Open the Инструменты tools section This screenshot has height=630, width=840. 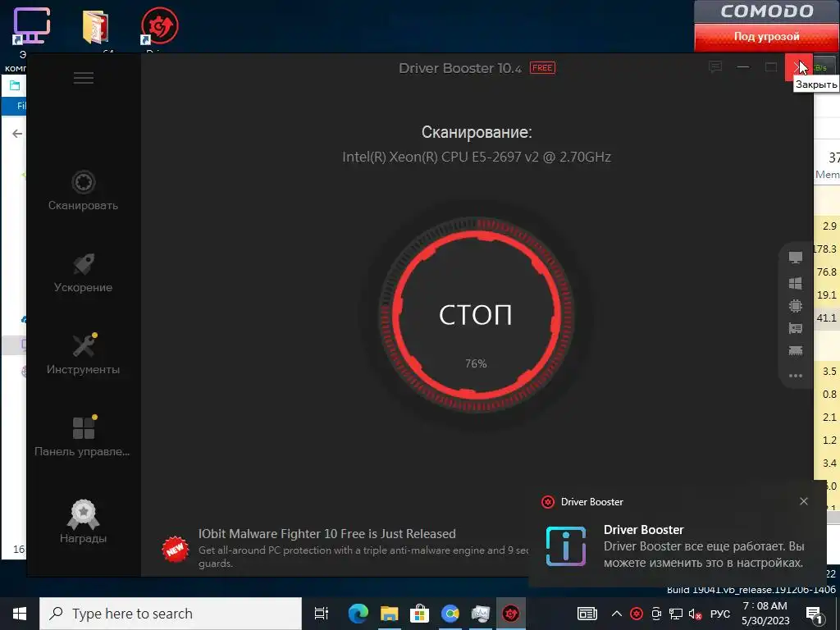tap(83, 354)
